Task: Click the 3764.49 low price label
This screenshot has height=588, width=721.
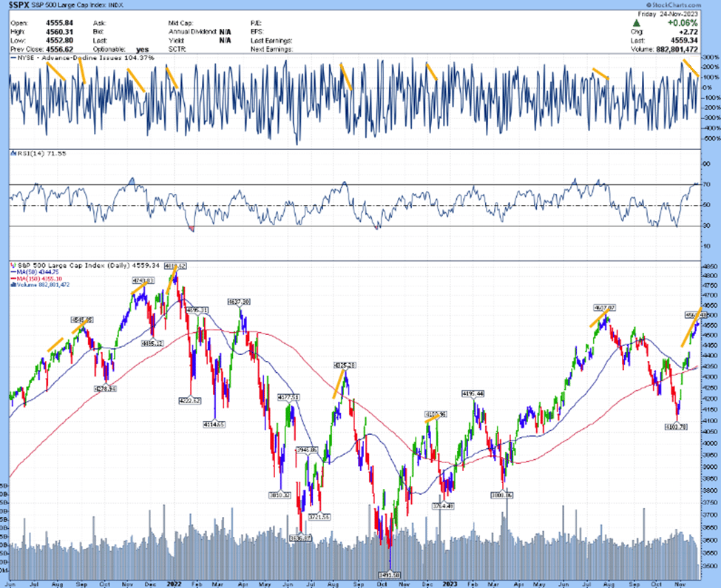Action: [x=443, y=506]
